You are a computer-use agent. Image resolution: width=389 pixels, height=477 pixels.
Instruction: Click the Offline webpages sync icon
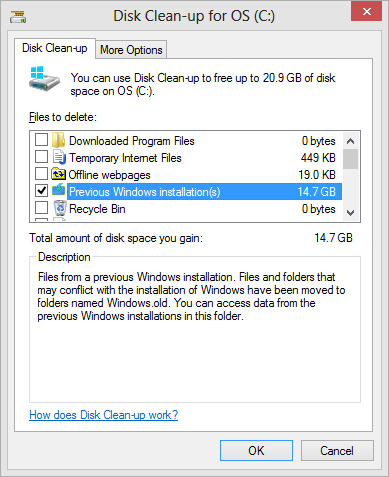coord(59,174)
